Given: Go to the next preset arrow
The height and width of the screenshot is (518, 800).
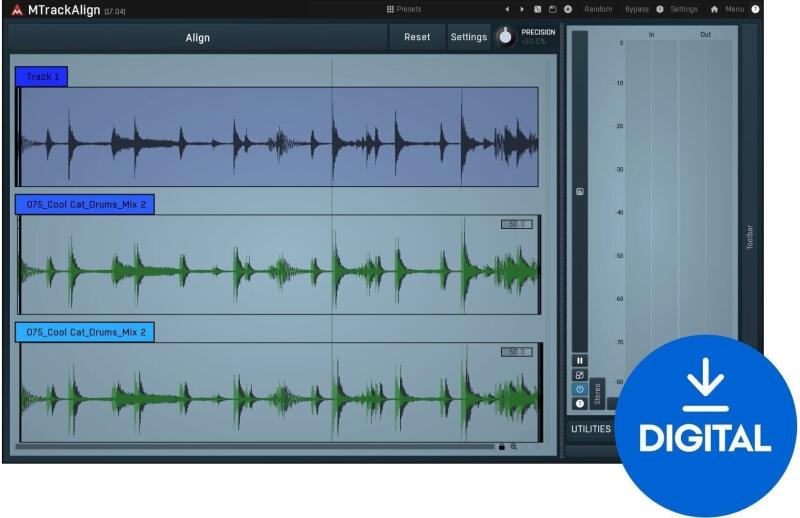Looking at the screenshot, I should [521, 9].
